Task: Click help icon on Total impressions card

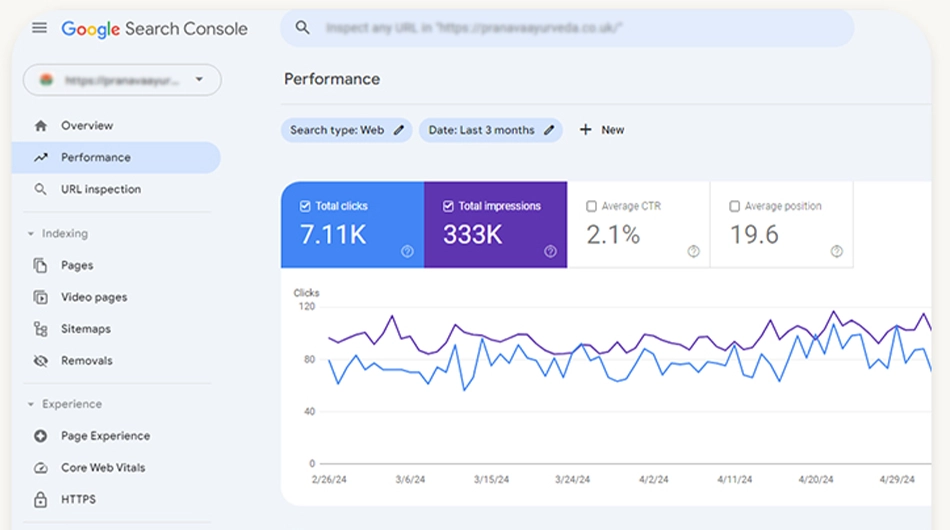Action: tap(550, 251)
